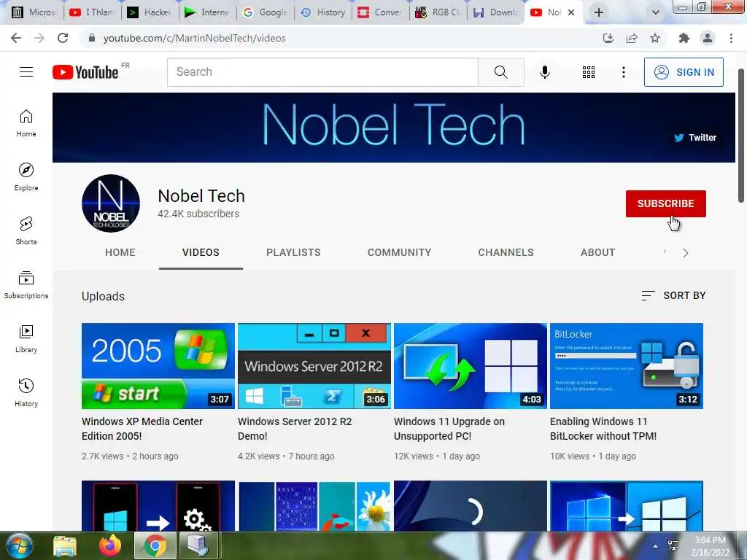Viewport: 747px width, 560px height.
Task: Click the YouTube logo
Action: [86, 72]
